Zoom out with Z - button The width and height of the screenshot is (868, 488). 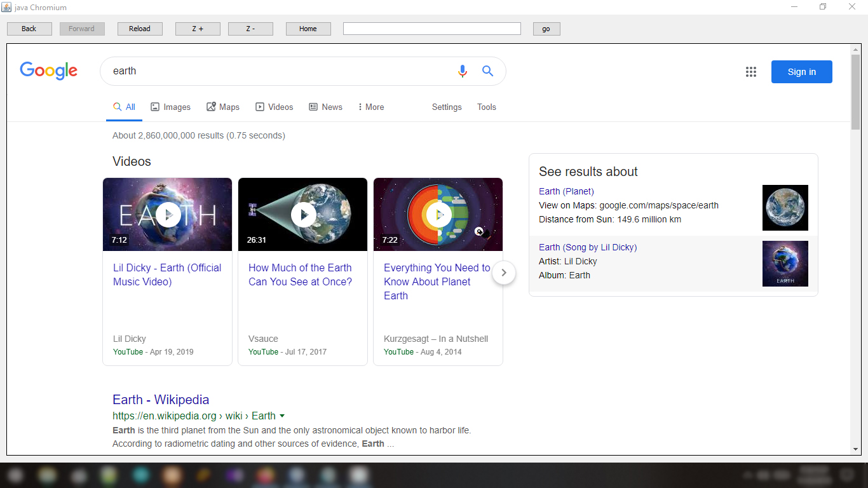coord(250,29)
